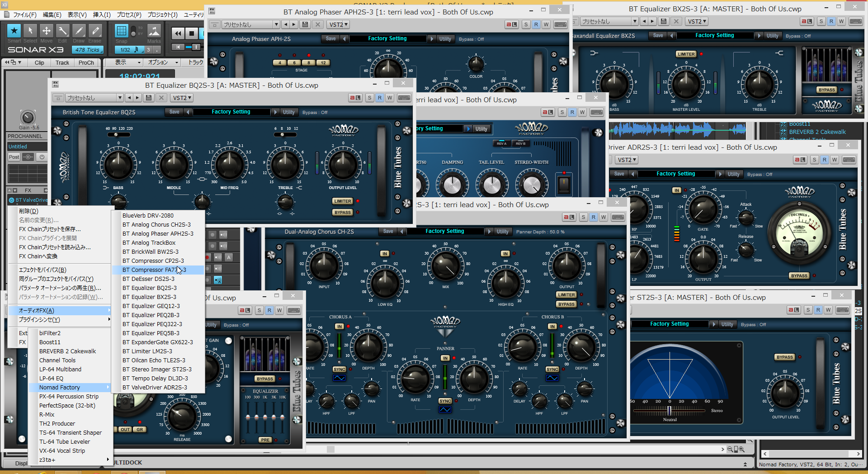Click the Post button in ProChannel
This screenshot has height=474, width=868.
tap(14, 157)
